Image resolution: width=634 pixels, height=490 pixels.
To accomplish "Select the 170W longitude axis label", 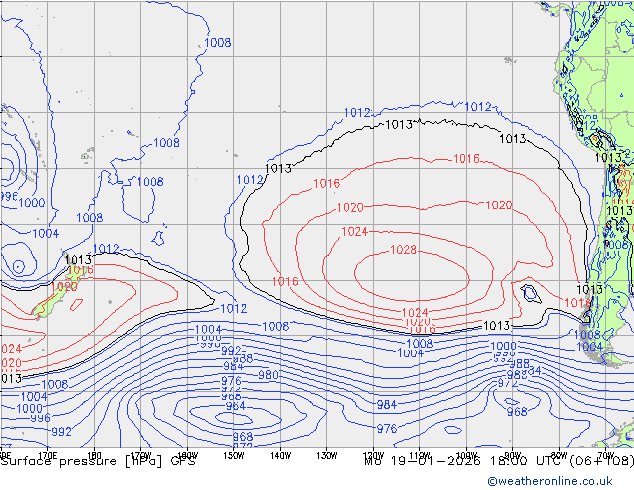I will coord(140,456).
